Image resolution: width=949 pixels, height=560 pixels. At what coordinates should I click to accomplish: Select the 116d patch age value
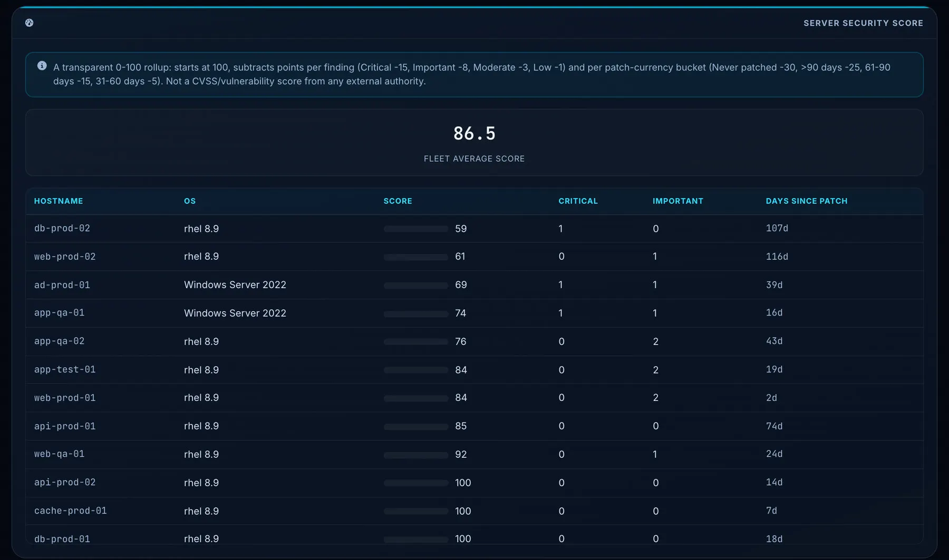click(777, 257)
